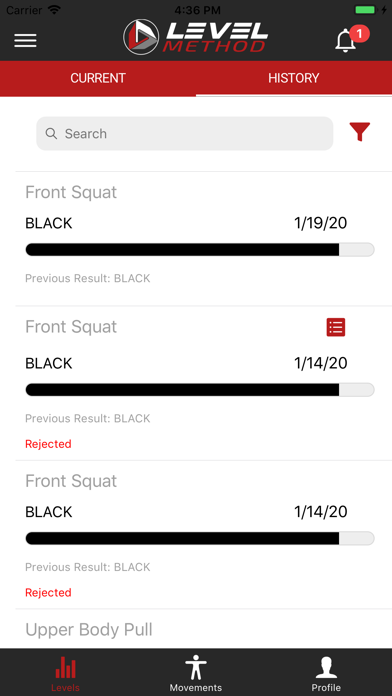Tap the battery indicator in status bar

364,9
